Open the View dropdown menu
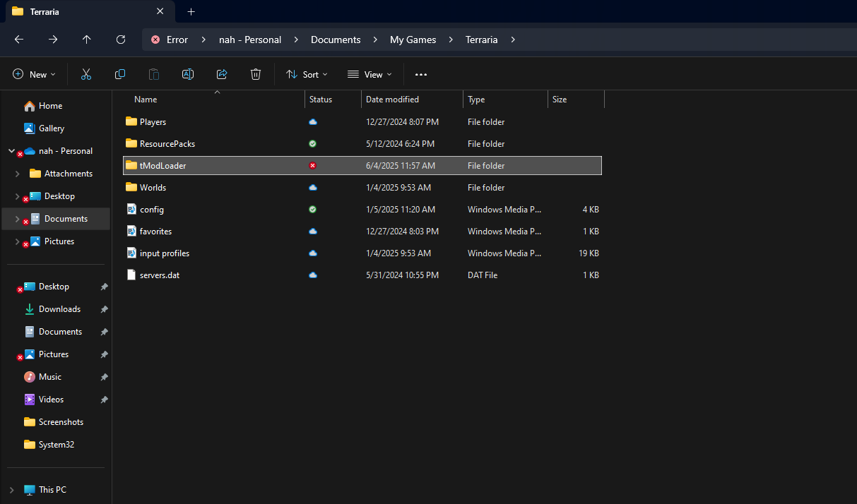This screenshot has width=857, height=504. pyautogui.click(x=370, y=74)
